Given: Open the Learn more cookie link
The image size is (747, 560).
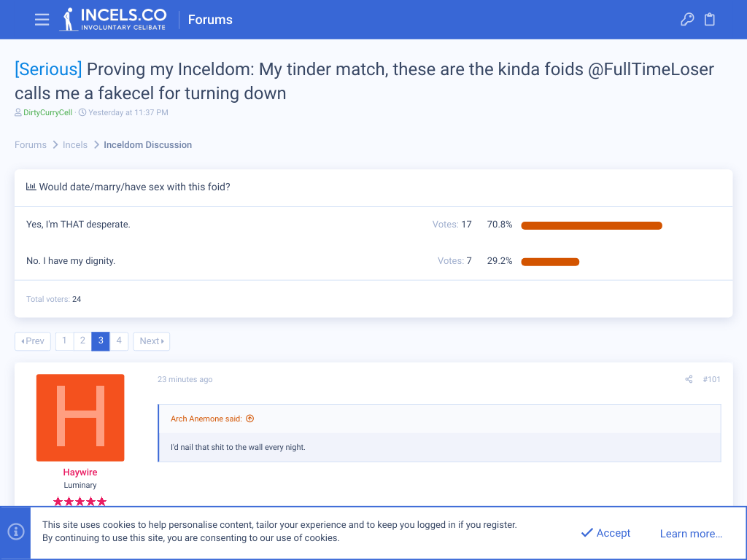Looking at the screenshot, I should click(691, 534).
